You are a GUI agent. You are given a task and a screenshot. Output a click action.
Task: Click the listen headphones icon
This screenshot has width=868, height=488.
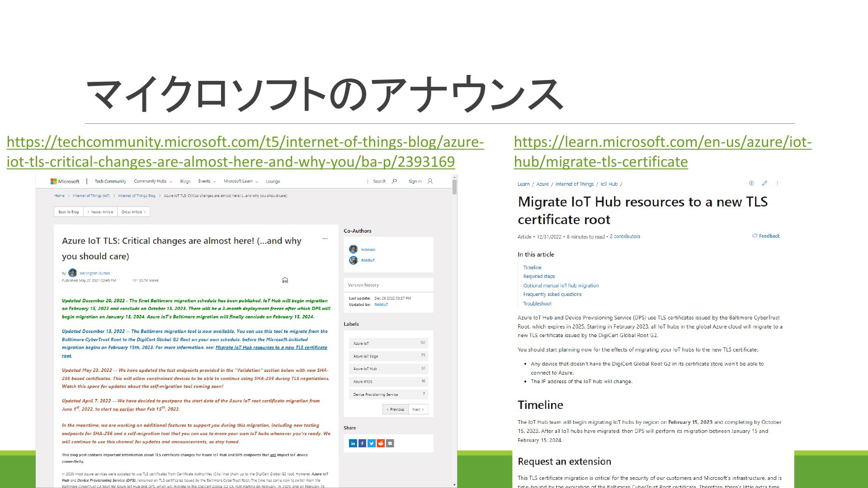285,281
